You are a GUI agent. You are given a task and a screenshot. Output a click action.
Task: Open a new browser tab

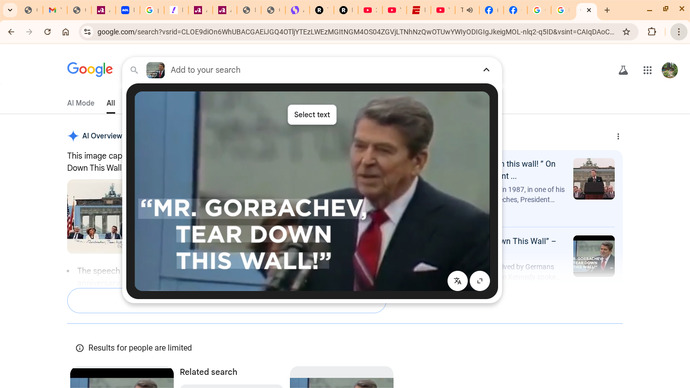[x=607, y=10]
